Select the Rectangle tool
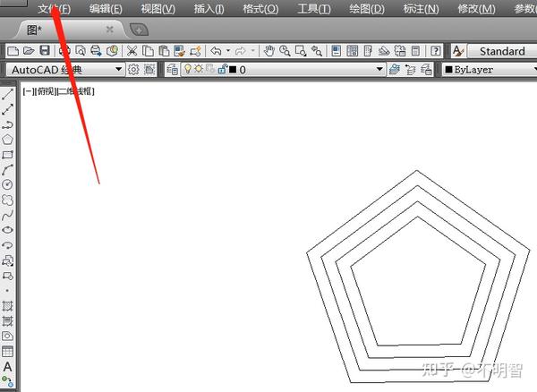This screenshot has width=537, height=392. point(7,155)
